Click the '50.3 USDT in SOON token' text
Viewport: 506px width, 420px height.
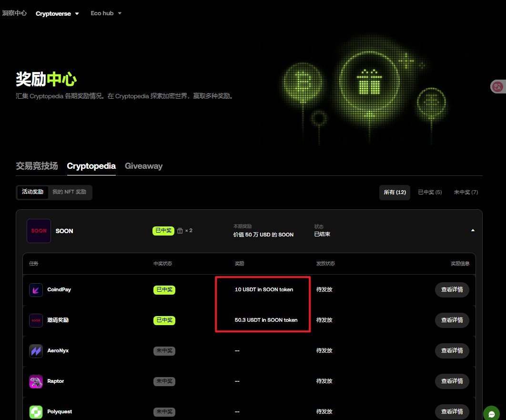266,320
